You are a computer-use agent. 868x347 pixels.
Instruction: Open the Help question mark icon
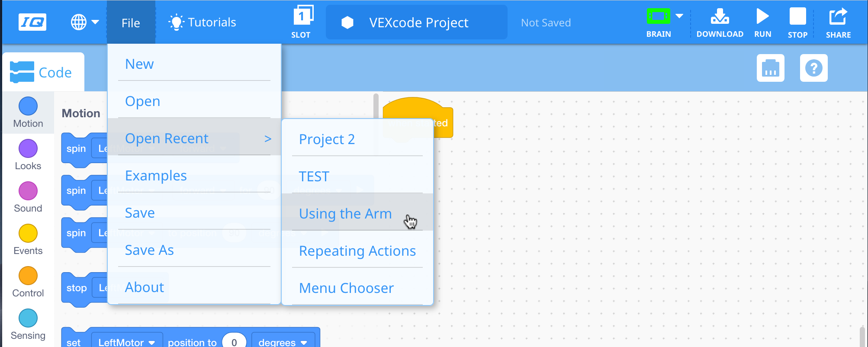click(x=813, y=68)
